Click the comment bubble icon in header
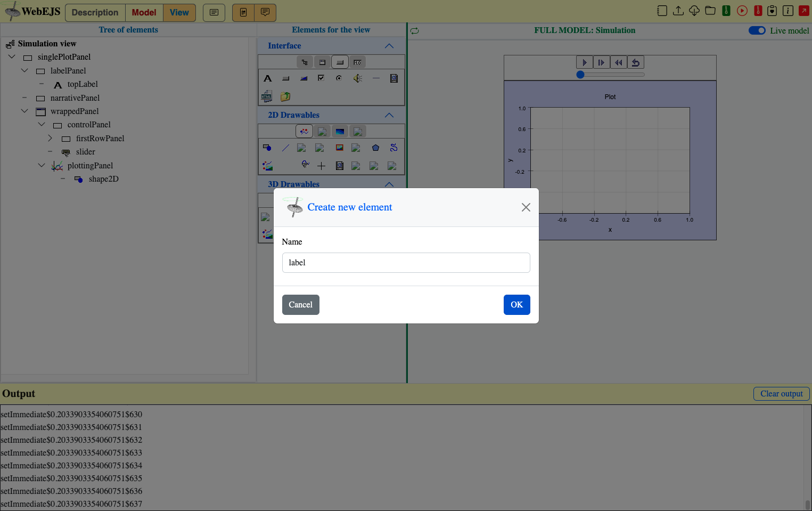Viewport: 812px width, 511px height. [265, 12]
